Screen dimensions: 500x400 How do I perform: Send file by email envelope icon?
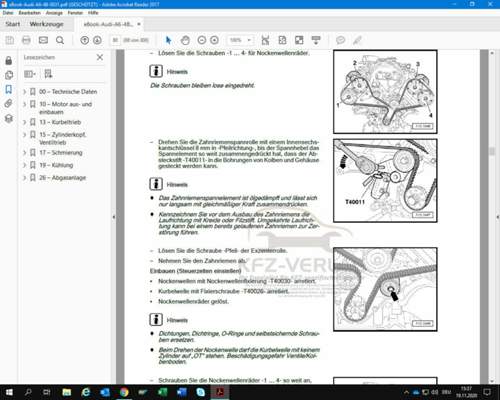[x=43, y=40]
